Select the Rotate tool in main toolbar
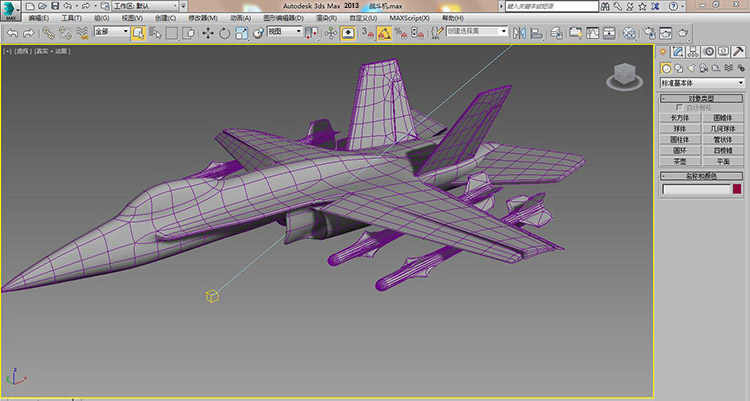The width and height of the screenshot is (750, 401). tap(224, 33)
